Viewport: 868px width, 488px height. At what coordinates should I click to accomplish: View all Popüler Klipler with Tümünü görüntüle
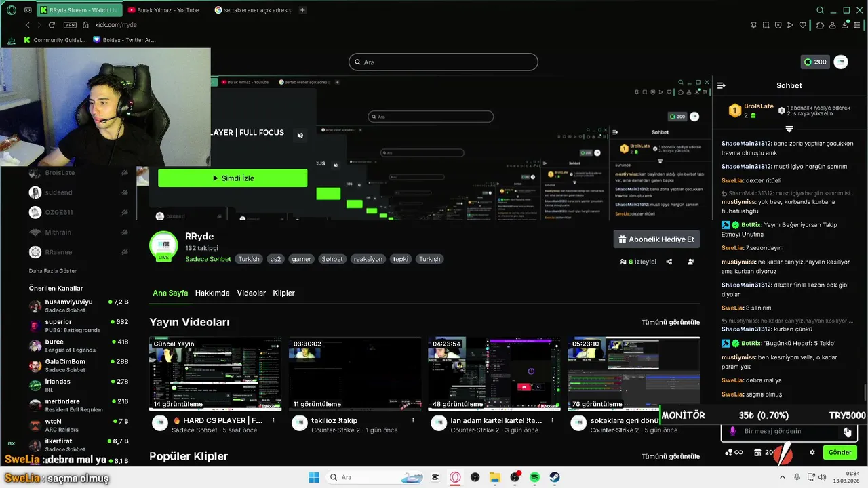tap(671, 456)
